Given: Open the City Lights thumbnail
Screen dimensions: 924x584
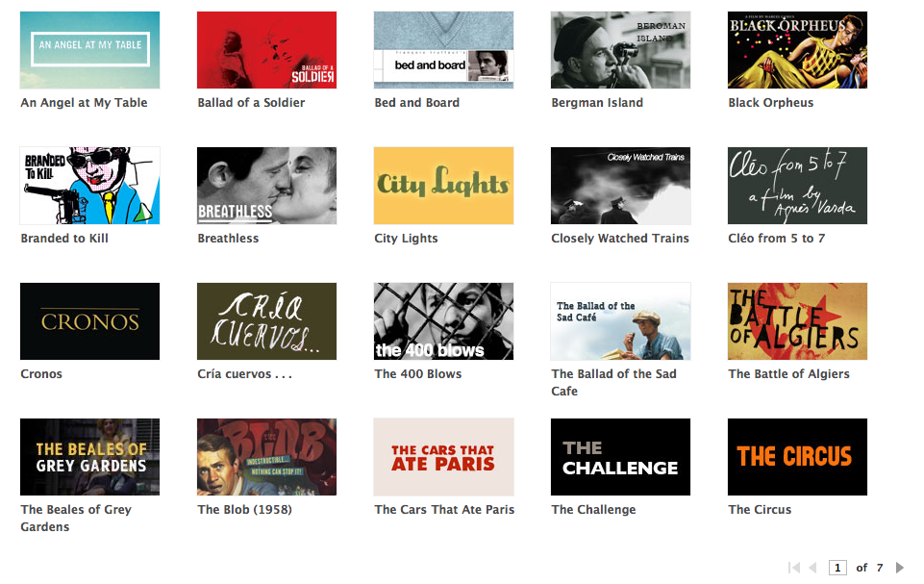Looking at the screenshot, I should click(444, 186).
